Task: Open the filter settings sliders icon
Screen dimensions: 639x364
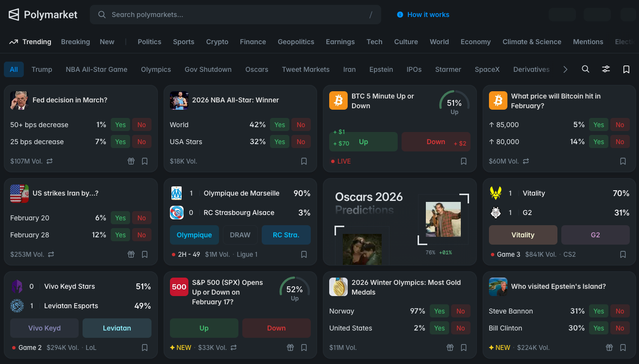Action: click(x=606, y=69)
